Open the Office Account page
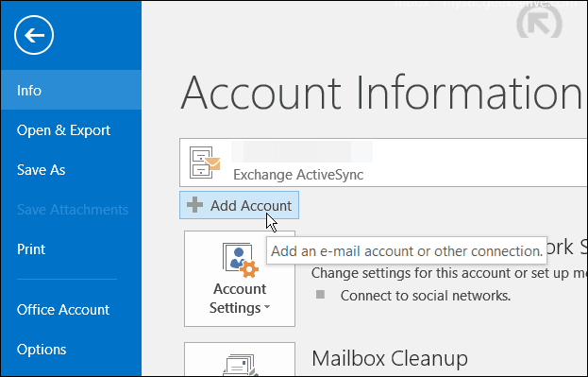 (x=71, y=310)
